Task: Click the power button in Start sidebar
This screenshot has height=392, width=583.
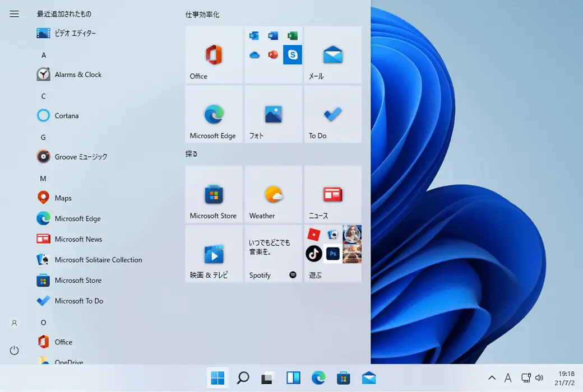Action: tap(14, 351)
